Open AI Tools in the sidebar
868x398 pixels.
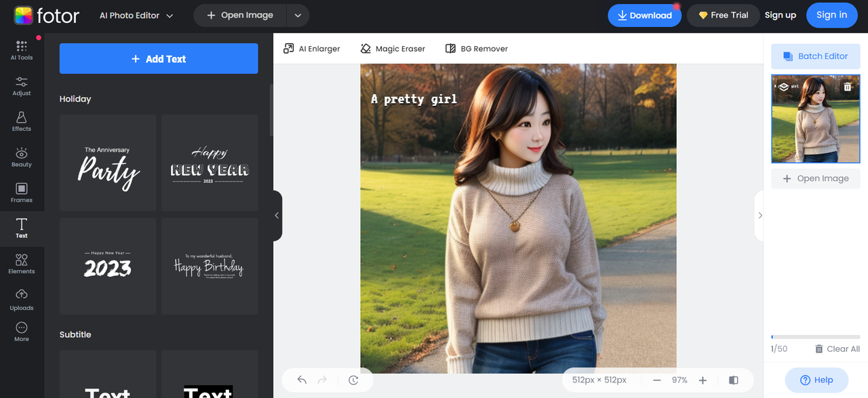pos(22,50)
